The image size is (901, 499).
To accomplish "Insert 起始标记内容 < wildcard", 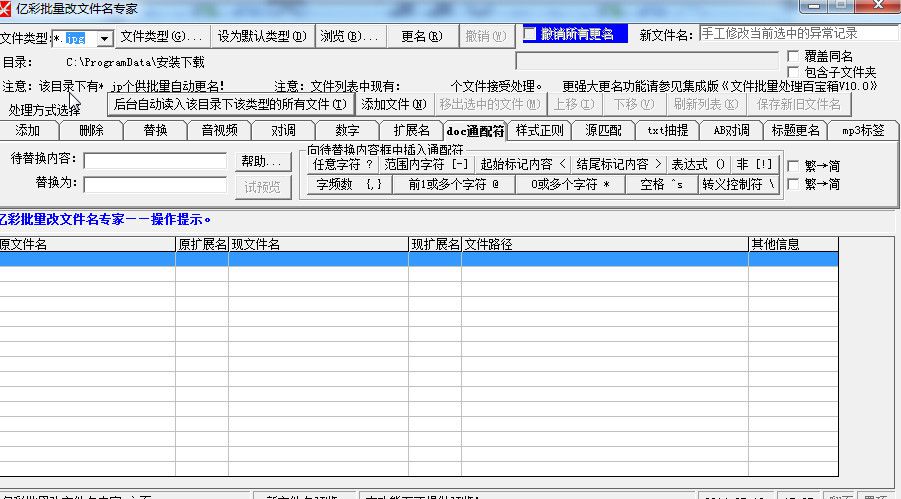I will tap(522, 164).
